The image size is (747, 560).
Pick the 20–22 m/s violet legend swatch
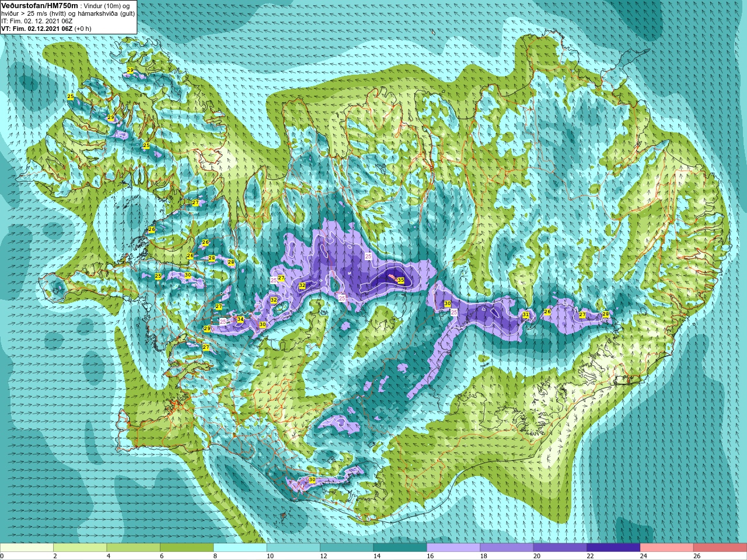560,548
